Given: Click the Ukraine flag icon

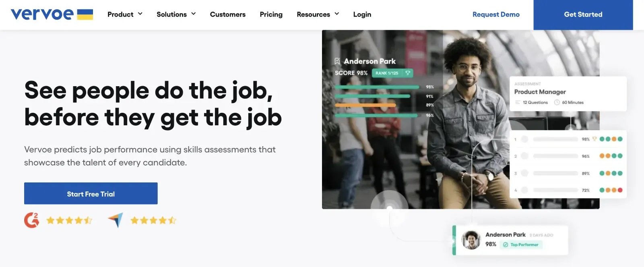Looking at the screenshot, I should pos(85,14).
